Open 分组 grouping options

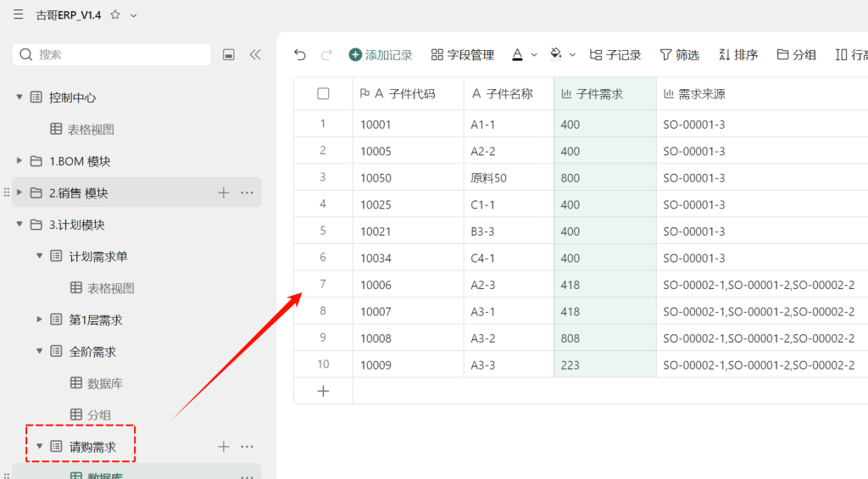[x=797, y=55]
